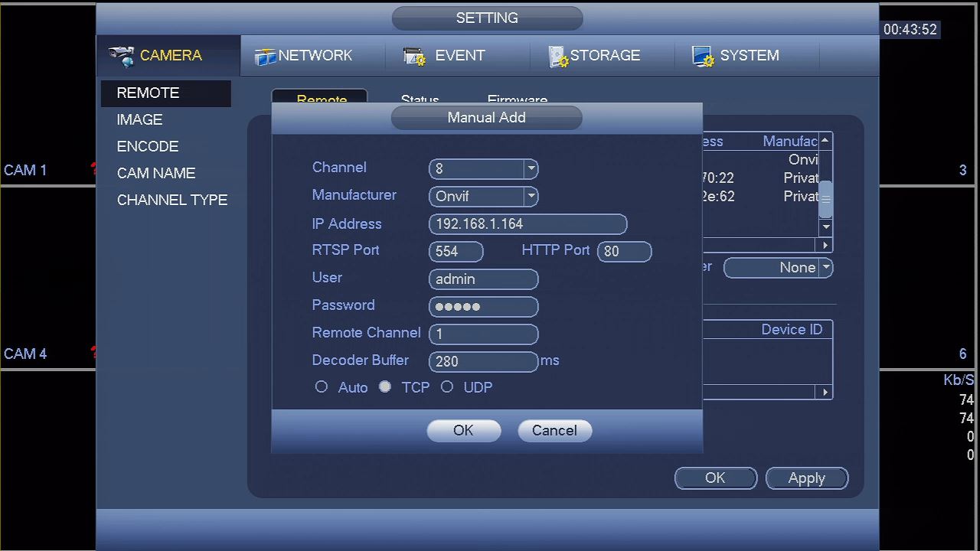The width and height of the screenshot is (980, 551).
Task: Expand the Manufacturer dropdown showing Onvif
Action: tap(531, 196)
